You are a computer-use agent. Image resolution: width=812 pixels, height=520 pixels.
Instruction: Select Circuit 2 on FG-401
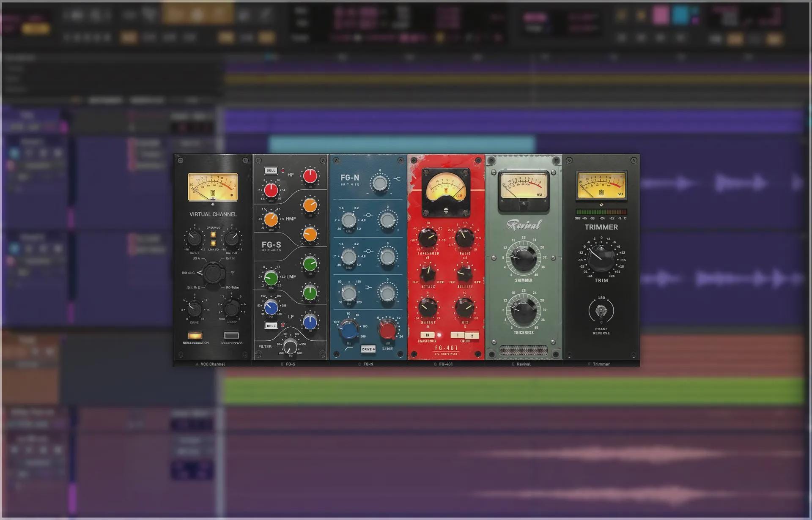[472, 336]
